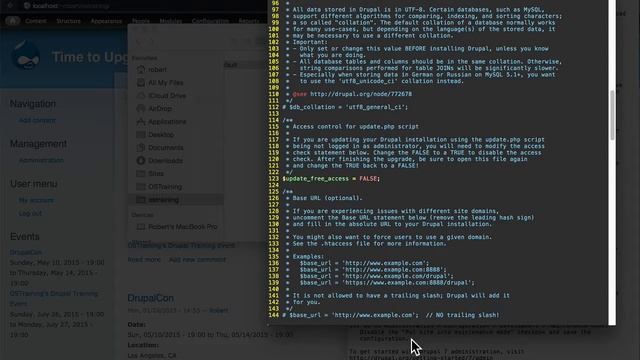Click the Finder back arrow
This screenshot has width=640, height=360.
pos(138,41)
